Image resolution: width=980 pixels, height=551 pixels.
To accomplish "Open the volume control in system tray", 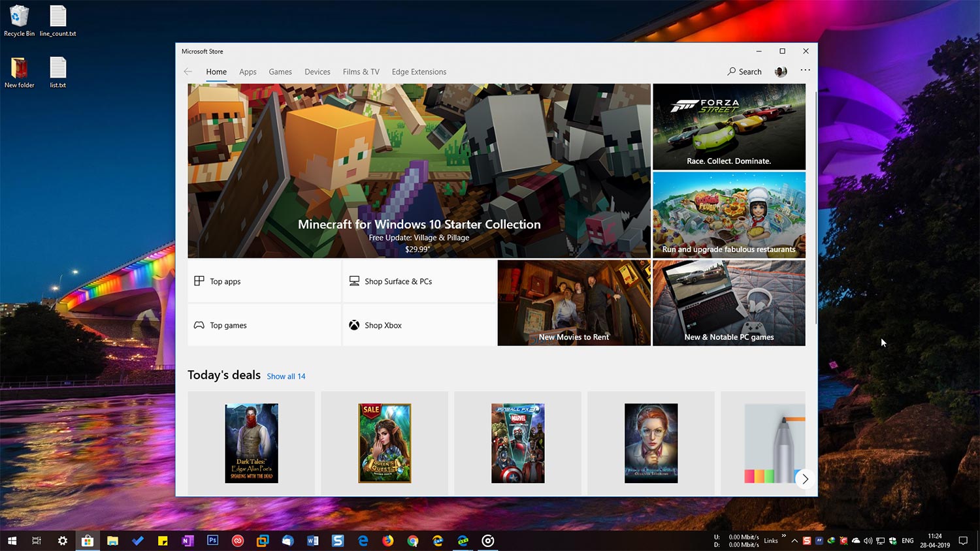I will [868, 541].
